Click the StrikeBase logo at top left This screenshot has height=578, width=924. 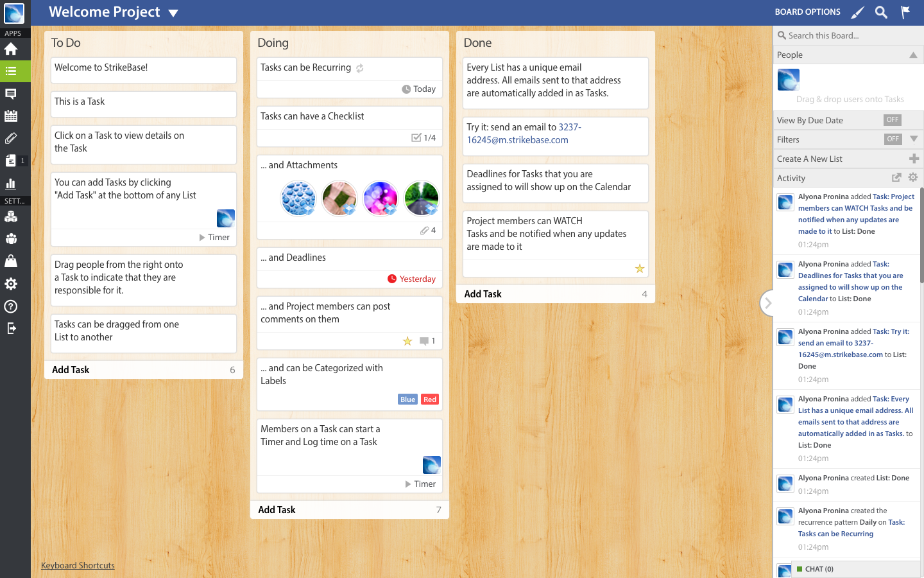click(13, 13)
